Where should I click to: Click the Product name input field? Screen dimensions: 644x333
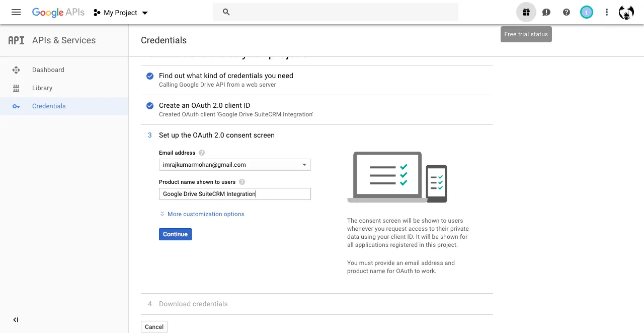(x=235, y=194)
